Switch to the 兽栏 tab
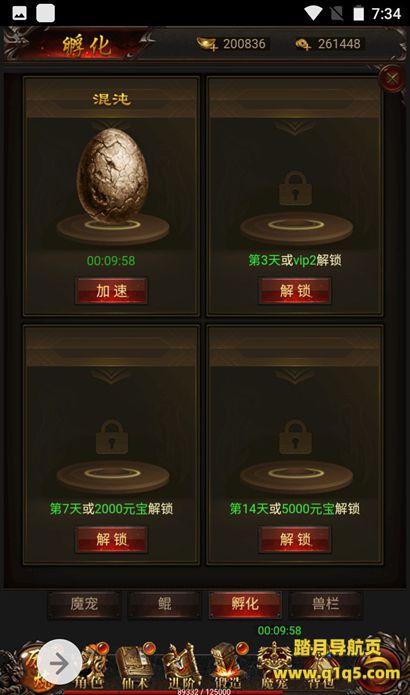The image size is (410, 695). tap(325, 604)
